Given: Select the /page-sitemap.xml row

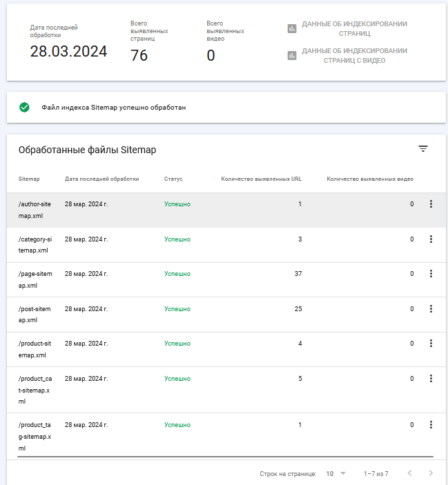Looking at the screenshot, I should pyautogui.click(x=226, y=279).
